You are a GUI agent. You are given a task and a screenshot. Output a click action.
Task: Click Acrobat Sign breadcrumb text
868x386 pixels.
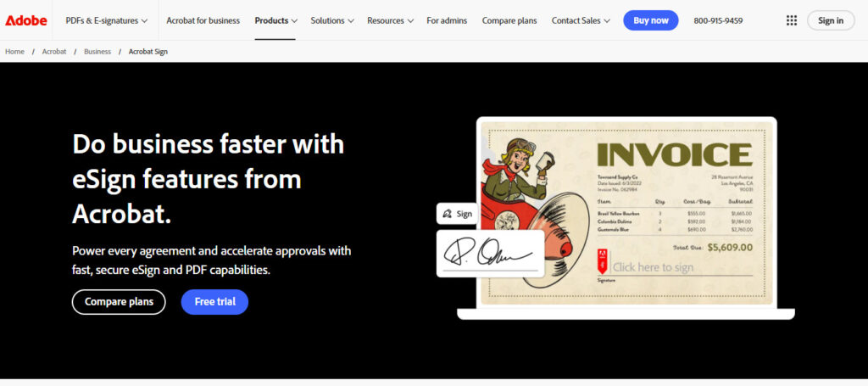click(148, 52)
